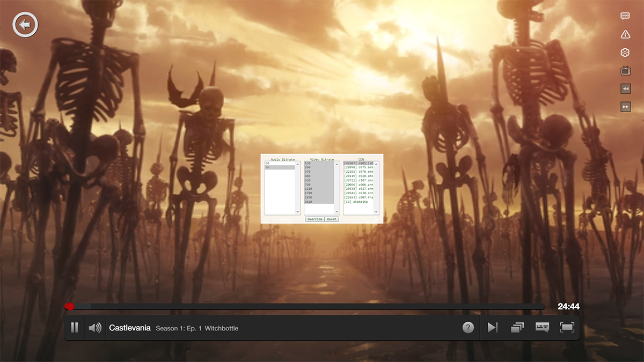
Task: Click the speech bubble icon at top right
Action: click(625, 16)
